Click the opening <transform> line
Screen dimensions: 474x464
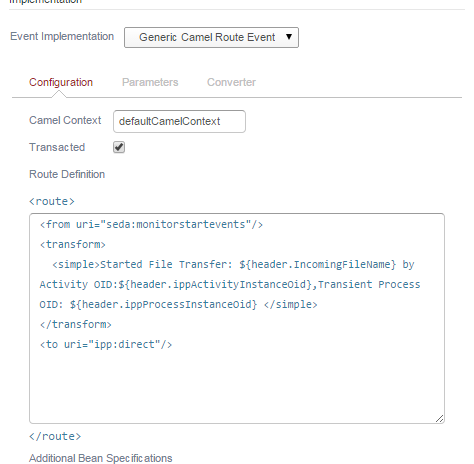(x=73, y=244)
